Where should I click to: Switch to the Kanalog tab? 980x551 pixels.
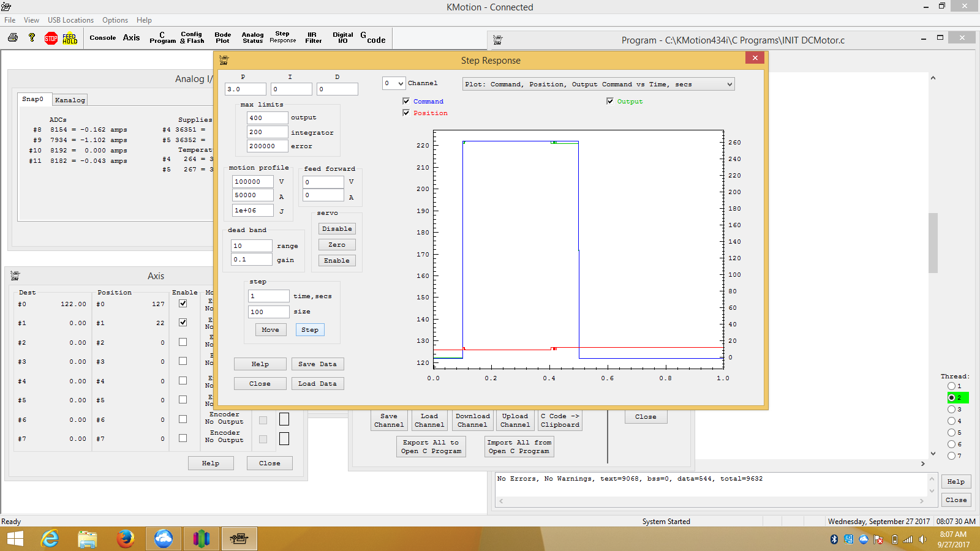(70, 100)
